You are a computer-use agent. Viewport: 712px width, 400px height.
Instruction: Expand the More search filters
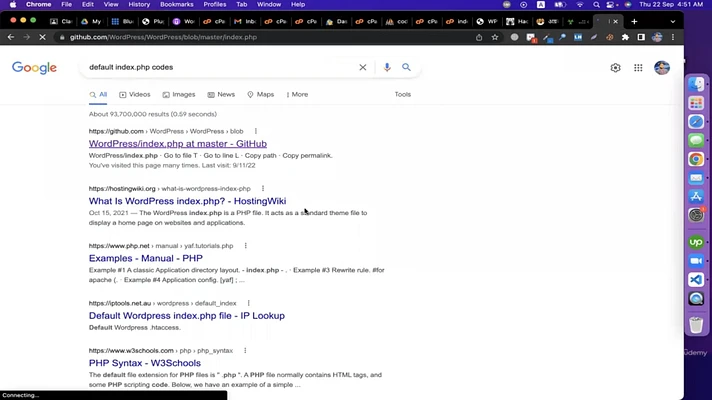click(298, 94)
